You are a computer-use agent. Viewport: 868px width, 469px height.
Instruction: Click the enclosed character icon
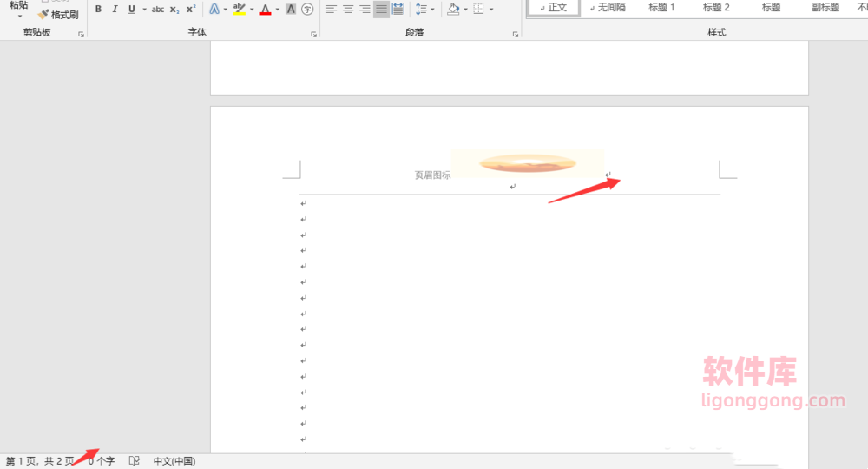pyautogui.click(x=307, y=9)
